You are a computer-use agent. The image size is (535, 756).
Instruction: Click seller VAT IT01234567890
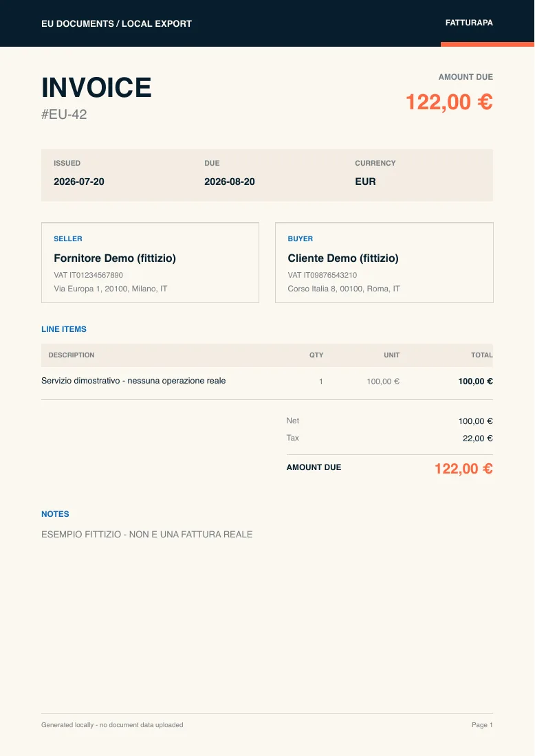click(88, 275)
